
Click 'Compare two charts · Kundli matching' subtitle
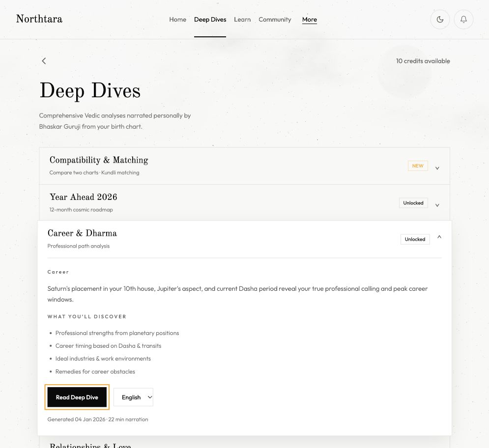coord(94,173)
